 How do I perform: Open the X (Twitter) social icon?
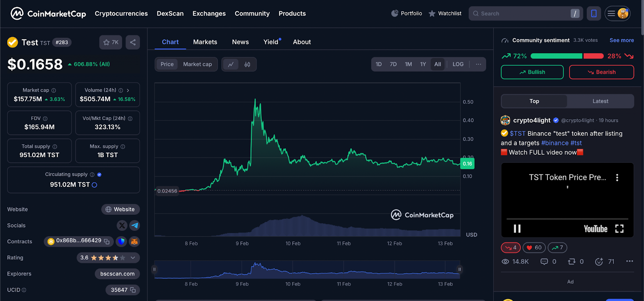click(x=122, y=226)
